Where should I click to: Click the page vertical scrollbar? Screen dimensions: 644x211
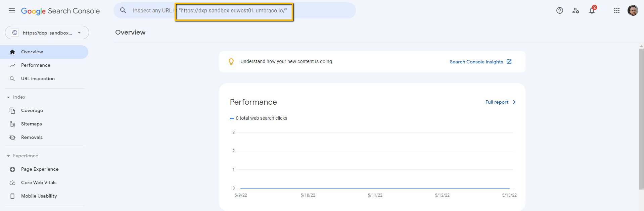pos(641,119)
